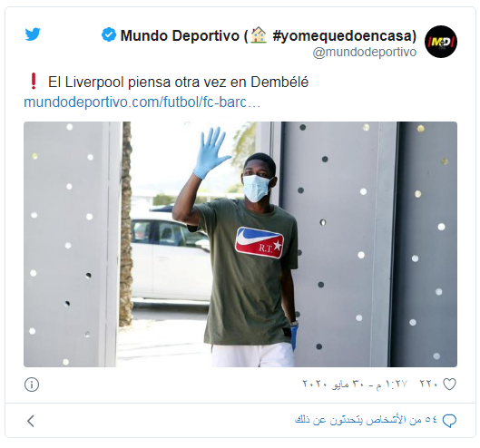Click the 220 likes count

pos(428,384)
